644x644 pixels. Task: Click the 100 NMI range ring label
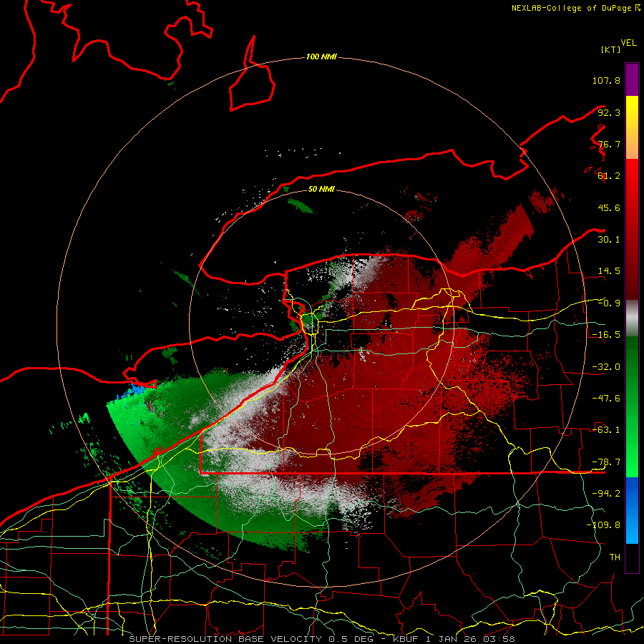[321, 57]
